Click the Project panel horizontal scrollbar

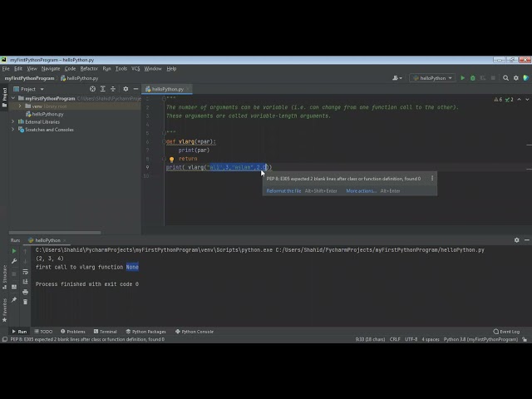pos(55,233)
